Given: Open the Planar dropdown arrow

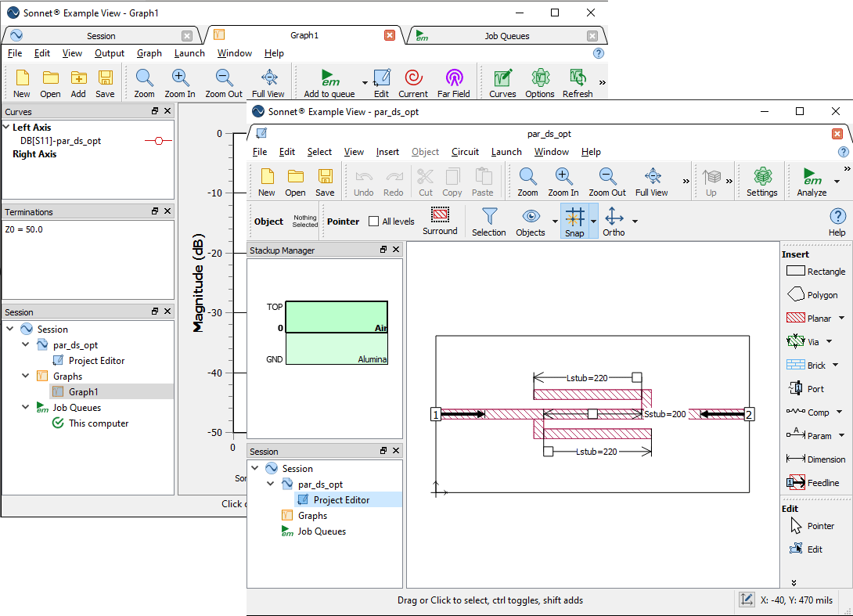Looking at the screenshot, I should (841, 318).
